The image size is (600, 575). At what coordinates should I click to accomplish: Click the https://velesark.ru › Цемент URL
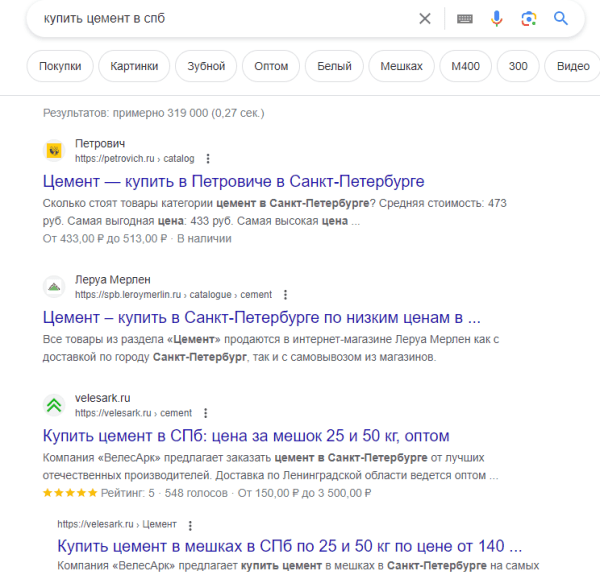pos(117,524)
